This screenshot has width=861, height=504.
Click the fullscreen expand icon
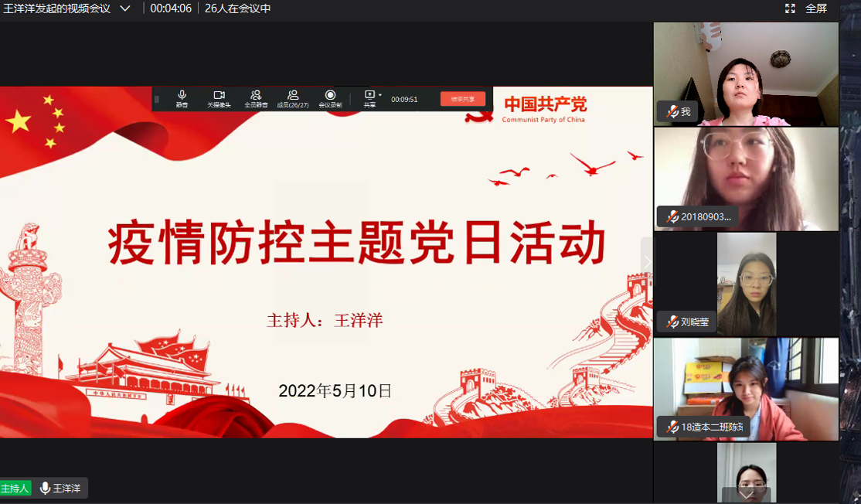(x=790, y=9)
